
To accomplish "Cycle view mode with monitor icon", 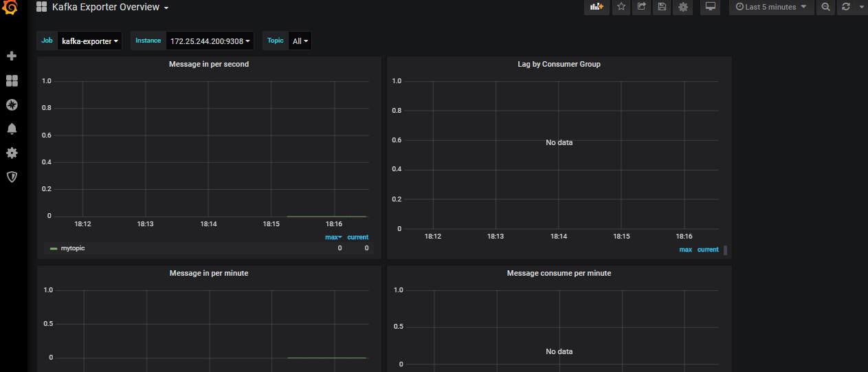I will coord(711,7).
